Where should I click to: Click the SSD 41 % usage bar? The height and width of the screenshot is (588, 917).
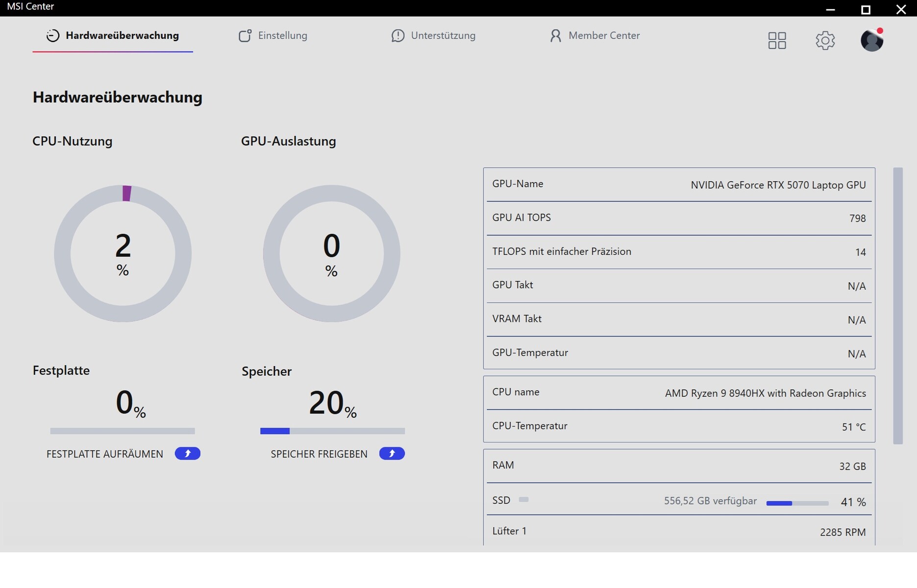[x=797, y=503]
